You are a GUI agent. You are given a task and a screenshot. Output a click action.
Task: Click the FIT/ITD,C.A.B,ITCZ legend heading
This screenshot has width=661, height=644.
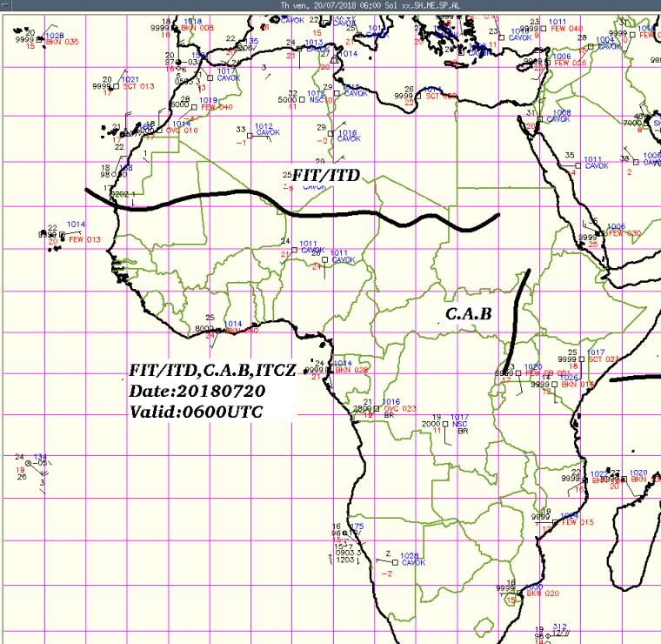(213, 371)
